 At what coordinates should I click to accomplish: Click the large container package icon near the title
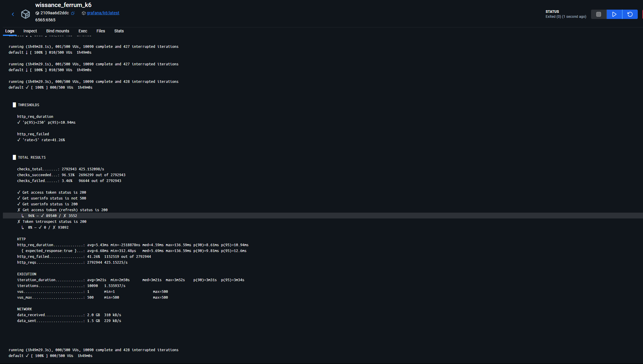(26, 14)
